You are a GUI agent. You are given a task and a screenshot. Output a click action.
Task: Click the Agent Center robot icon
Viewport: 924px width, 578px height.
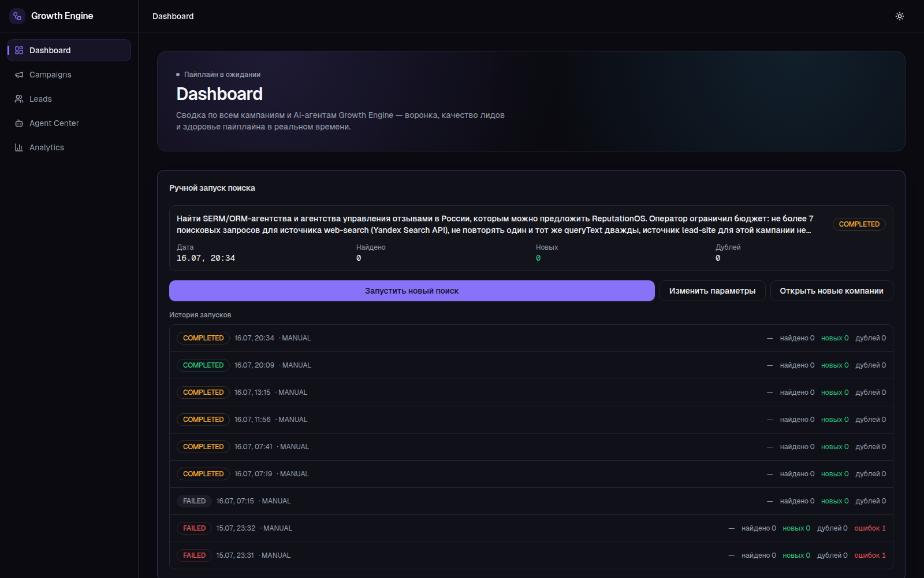(x=19, y=123)
